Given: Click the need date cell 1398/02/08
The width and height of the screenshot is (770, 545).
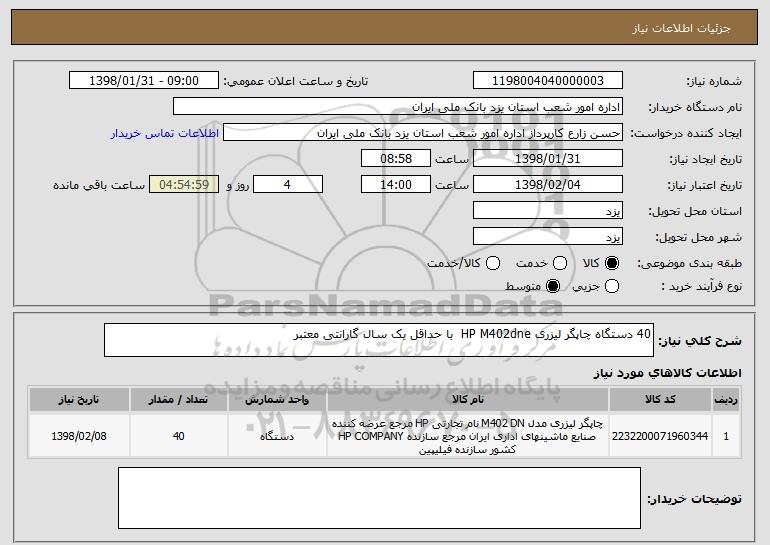Looking at the screenshot, I should (79, 436).
